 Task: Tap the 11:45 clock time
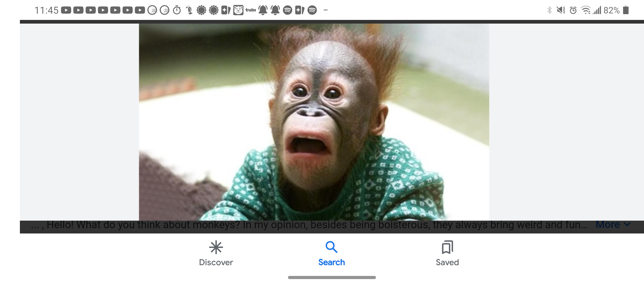(x=46, y=10)
